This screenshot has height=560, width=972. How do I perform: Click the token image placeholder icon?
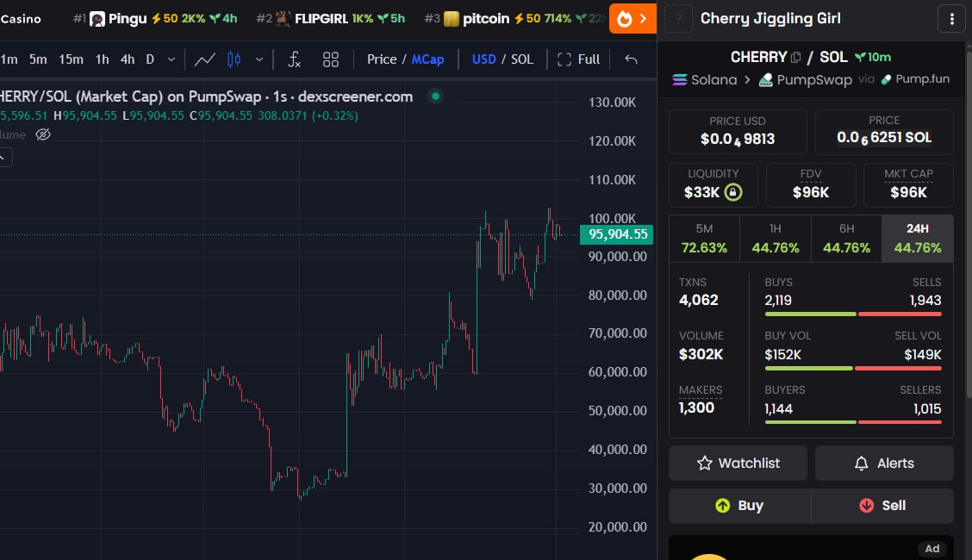pos(678,19)
